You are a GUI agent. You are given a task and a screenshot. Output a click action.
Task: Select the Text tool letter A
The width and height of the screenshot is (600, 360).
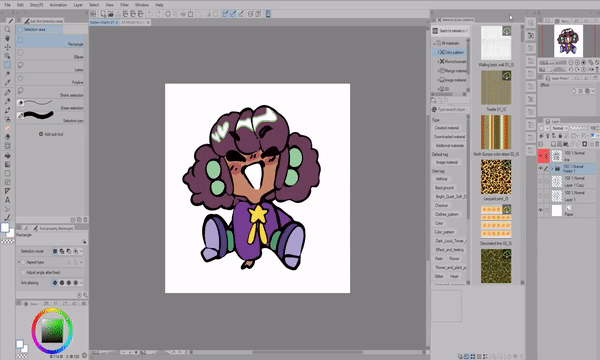pos(7,200)
